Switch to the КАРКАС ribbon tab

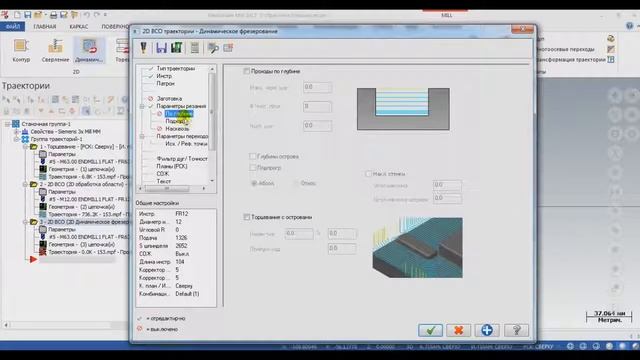click(x=78, y=27)
